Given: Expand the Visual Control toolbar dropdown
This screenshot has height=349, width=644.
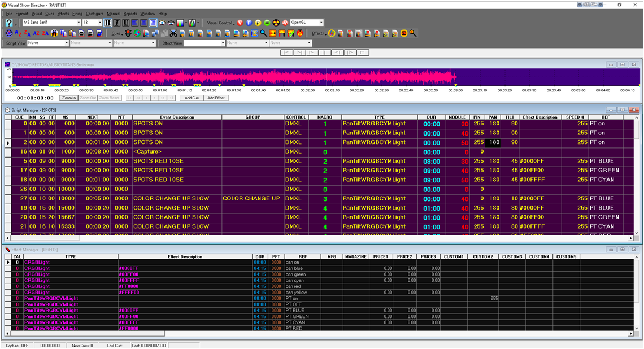Looking at the screenshot, I should (234, 23).
